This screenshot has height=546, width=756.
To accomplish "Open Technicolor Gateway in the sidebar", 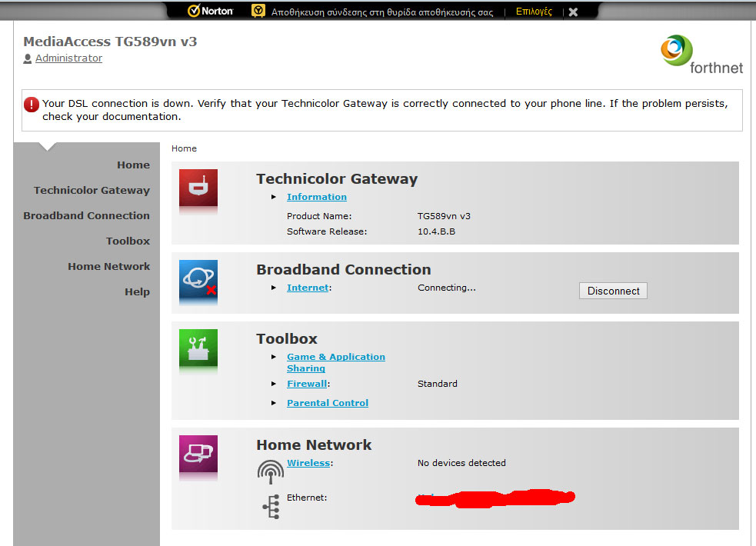I will pos(92,191).
